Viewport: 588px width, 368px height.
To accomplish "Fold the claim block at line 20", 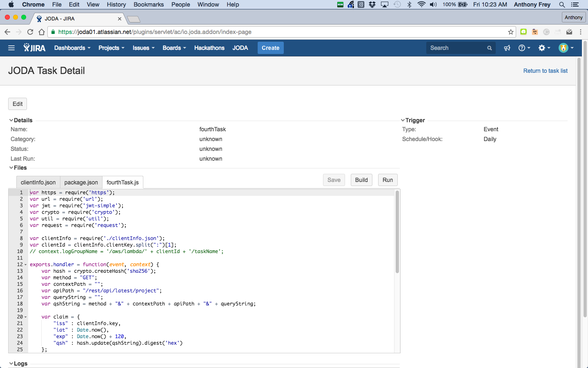I will [26, 317].
